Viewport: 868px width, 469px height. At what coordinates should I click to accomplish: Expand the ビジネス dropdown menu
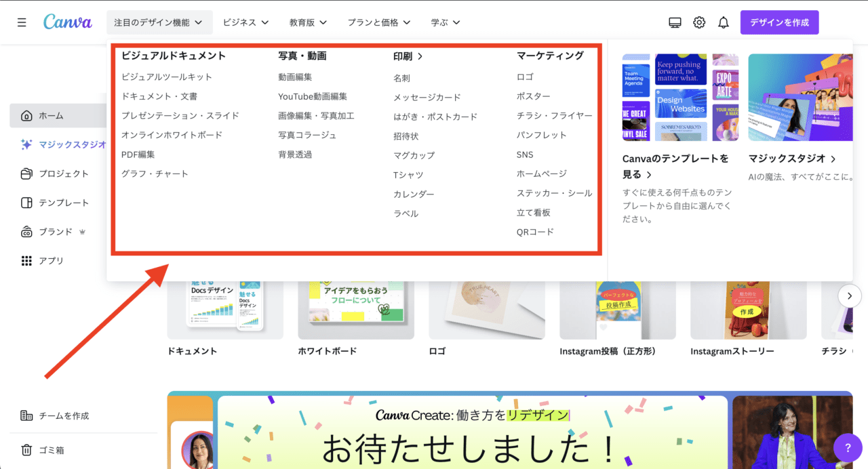[x=245, y=22]
